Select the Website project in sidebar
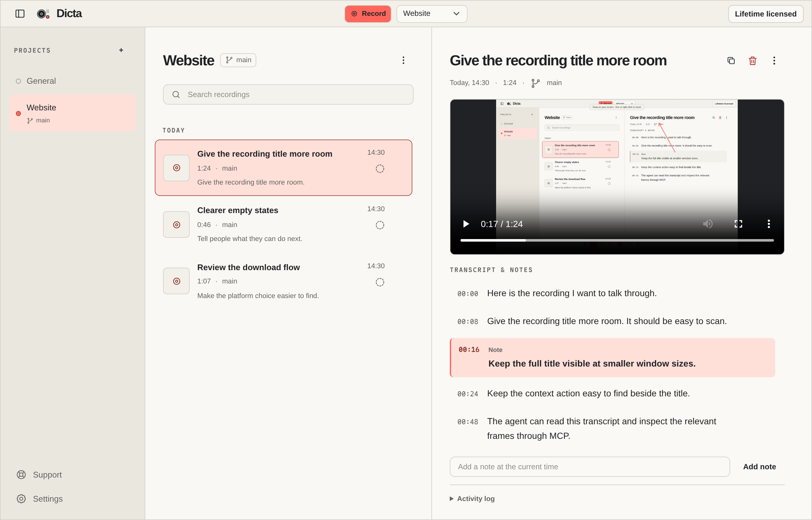This screenshot has height=520, width=812. [x=73, y=113]
